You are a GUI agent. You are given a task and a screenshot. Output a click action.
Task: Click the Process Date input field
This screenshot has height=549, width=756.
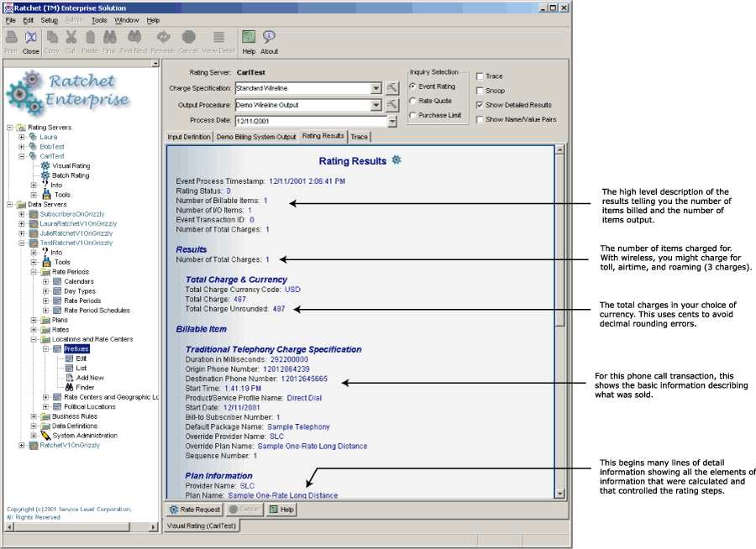click(x=311, y=121)
